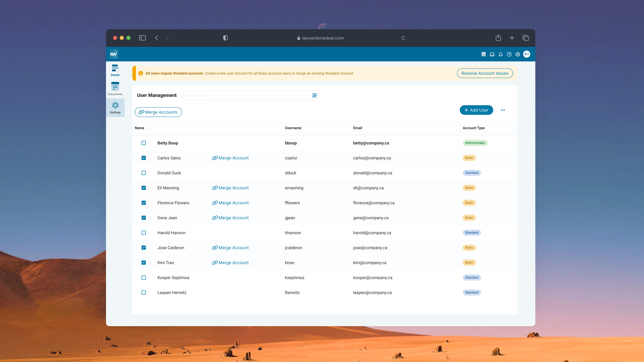Go to Details in sidebar
644x362 pixels.
coord(115,70)
